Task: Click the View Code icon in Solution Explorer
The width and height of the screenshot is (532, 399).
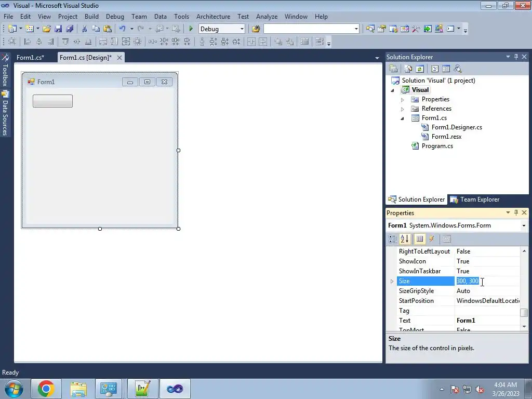Action: [x=435, y=69]
